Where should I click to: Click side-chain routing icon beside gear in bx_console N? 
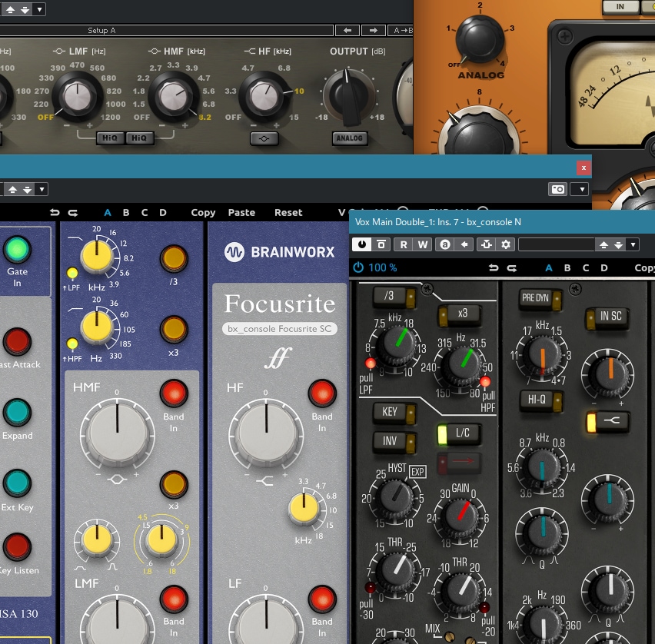click(487, 244)
